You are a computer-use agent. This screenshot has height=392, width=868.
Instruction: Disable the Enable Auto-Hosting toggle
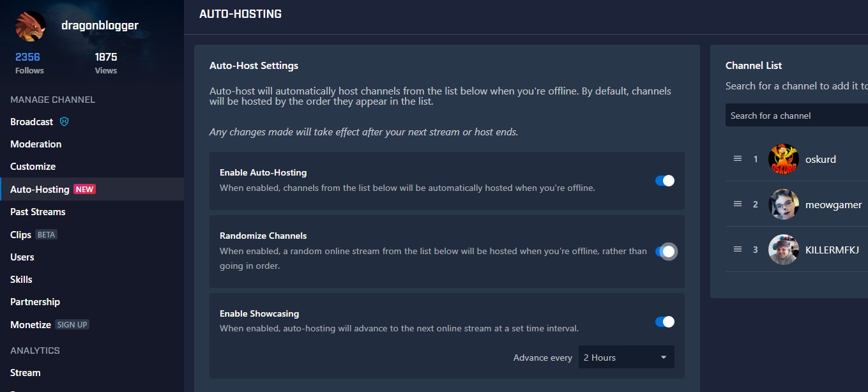point(664,181)
